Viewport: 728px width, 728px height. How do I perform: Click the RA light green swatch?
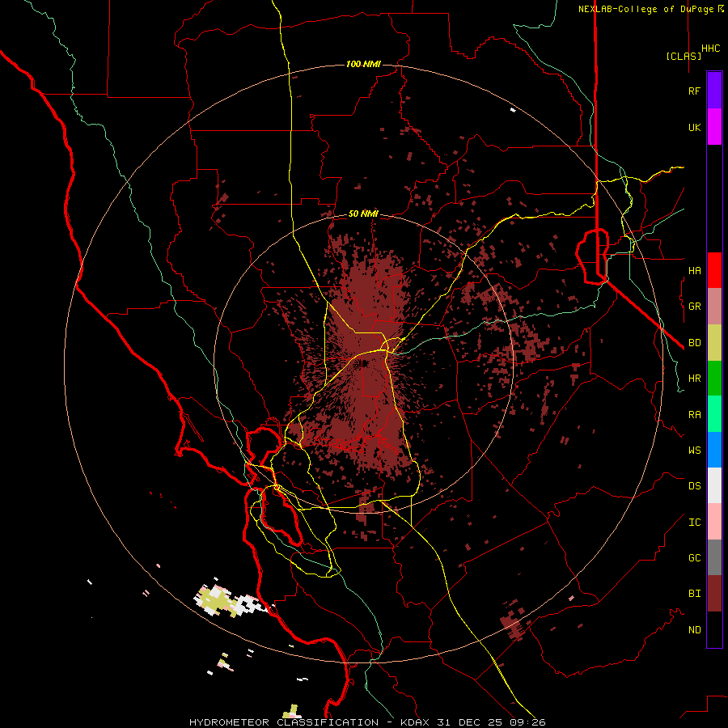[x=714, y=414]
